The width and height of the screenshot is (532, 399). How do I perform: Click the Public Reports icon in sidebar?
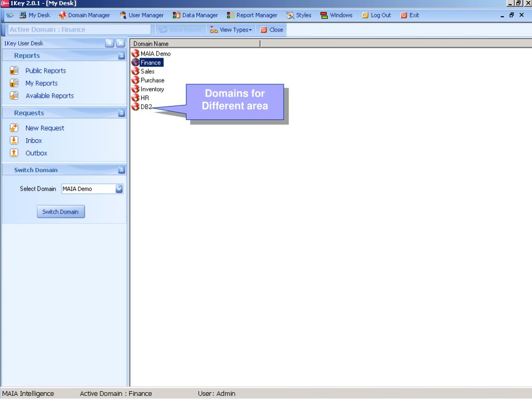[15, 71]
